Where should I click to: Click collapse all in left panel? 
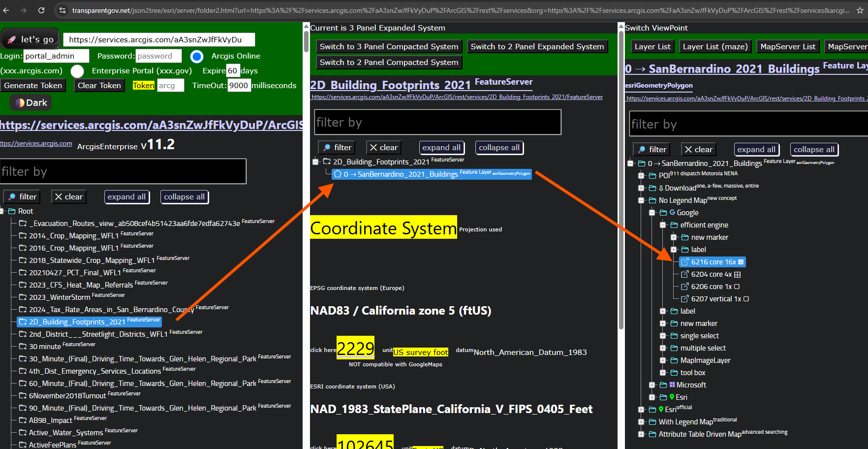point(184,197)
